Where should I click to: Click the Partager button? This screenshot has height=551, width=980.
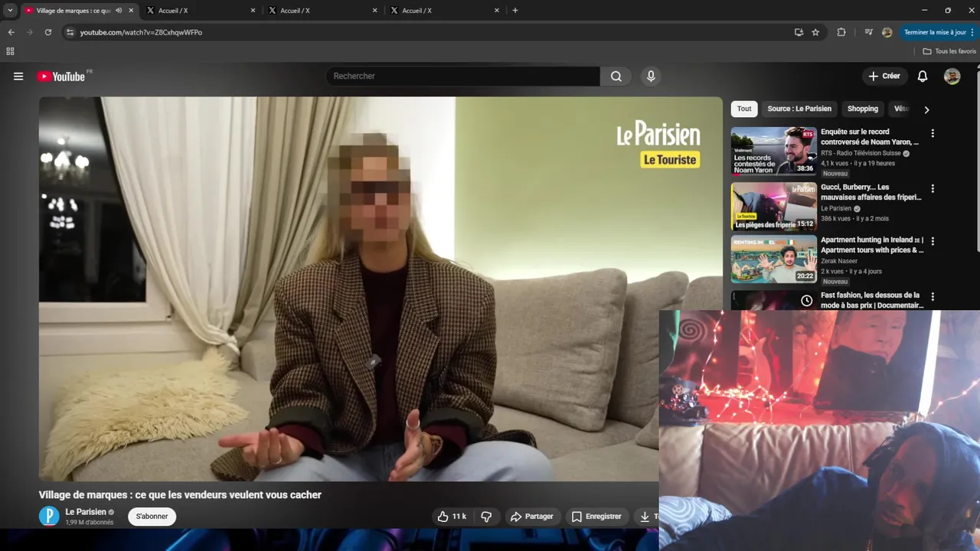(532, 517)
